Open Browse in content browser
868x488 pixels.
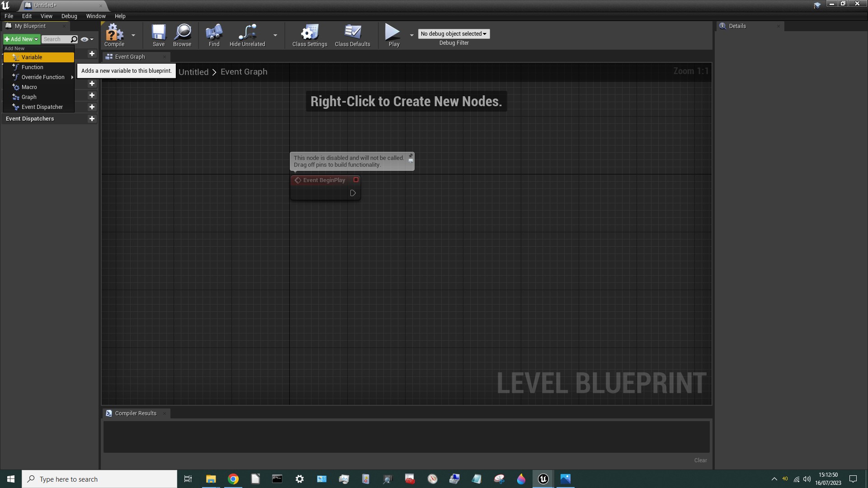(x=182, y=35)
